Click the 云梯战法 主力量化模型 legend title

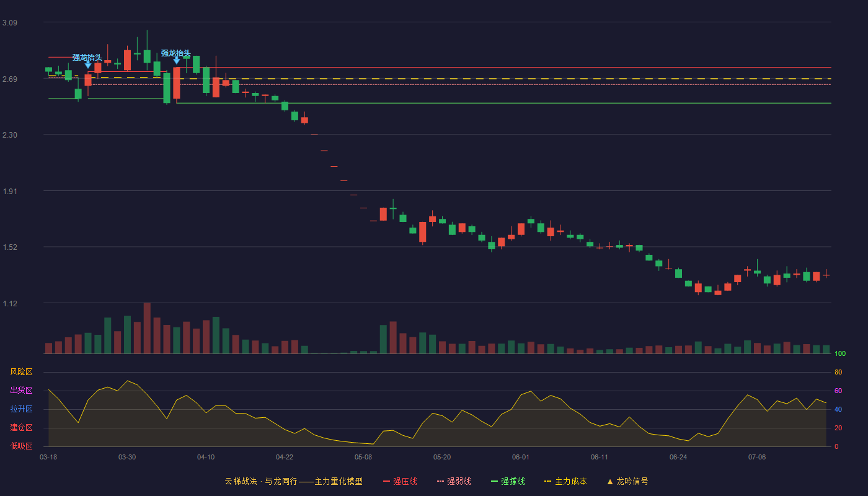(293, 481)
